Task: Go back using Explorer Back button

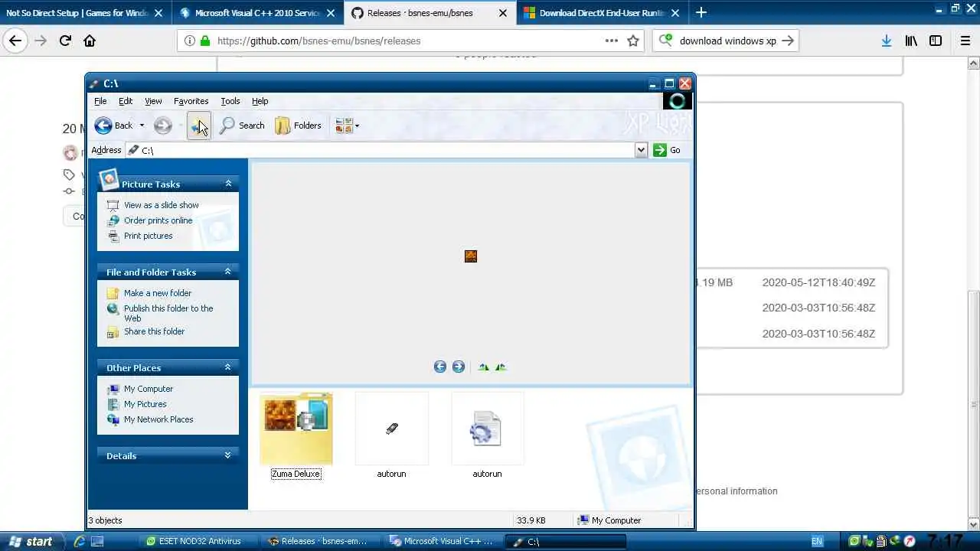Action: pyautogui.click(x=113, y=126)
